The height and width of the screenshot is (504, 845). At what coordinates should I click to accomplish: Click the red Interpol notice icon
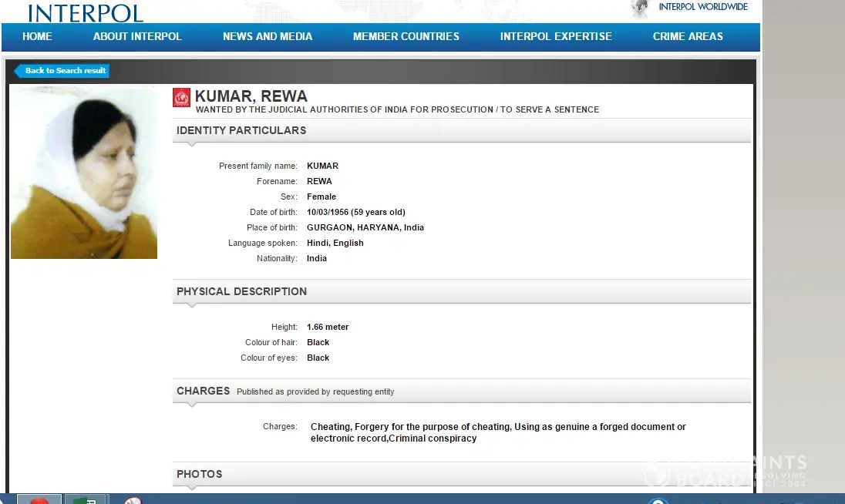(181, 97)
